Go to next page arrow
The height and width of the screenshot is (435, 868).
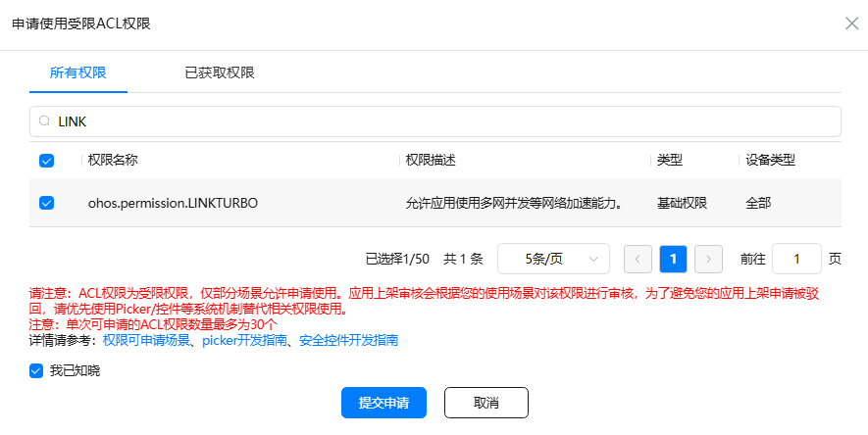point(708,259)
